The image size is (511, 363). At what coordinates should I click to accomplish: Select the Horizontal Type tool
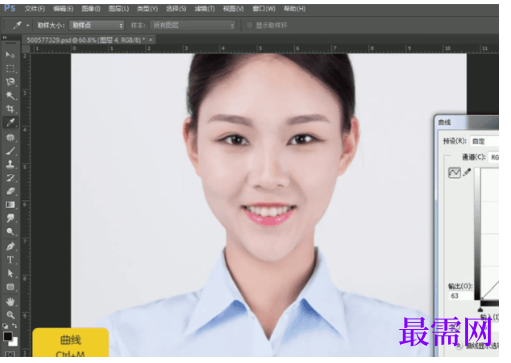[x=10, y=260]
